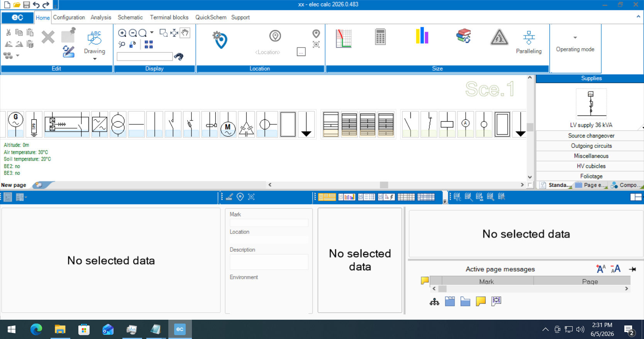Image resolution: width=644 pixels, height=339 pixels.
Task: Open the location settings gear-pin icon
Action: 220,40
